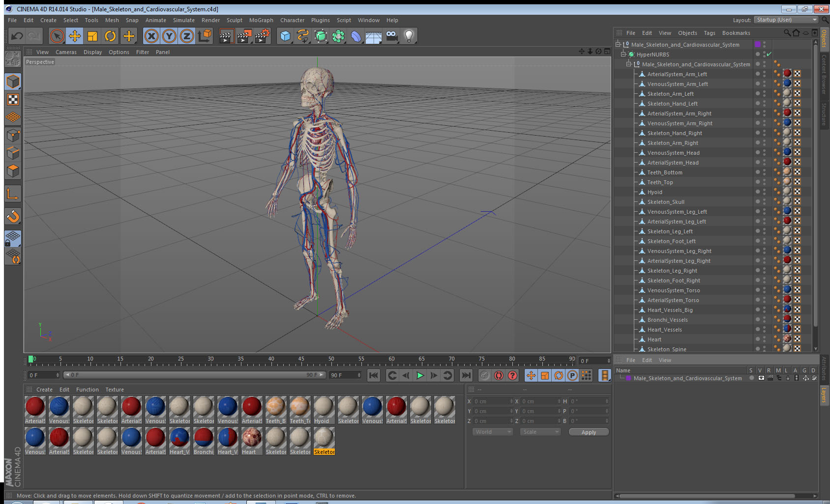Open the MoGraph menu

click(261, 20)
